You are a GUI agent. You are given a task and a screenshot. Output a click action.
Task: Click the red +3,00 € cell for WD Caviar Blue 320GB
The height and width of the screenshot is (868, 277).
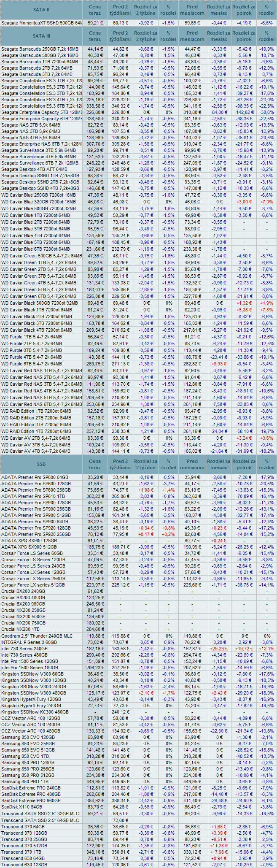(245, 202)
